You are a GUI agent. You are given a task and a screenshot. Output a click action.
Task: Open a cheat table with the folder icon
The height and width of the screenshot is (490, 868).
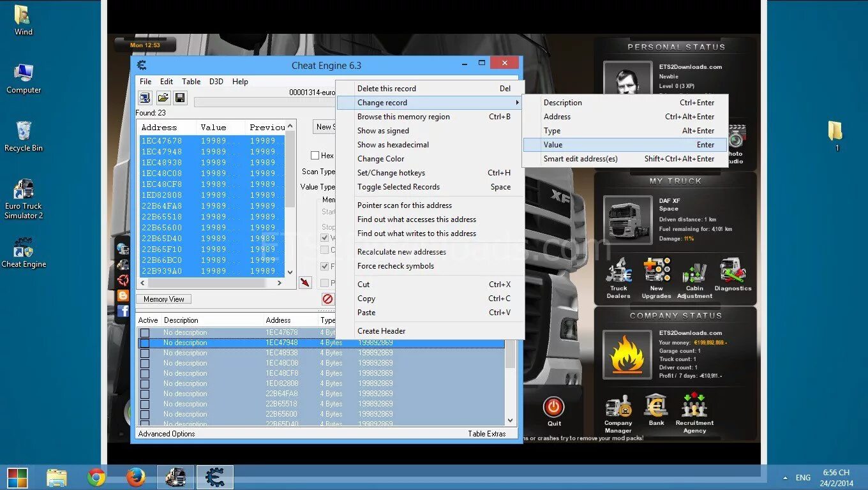pos(163,98)
